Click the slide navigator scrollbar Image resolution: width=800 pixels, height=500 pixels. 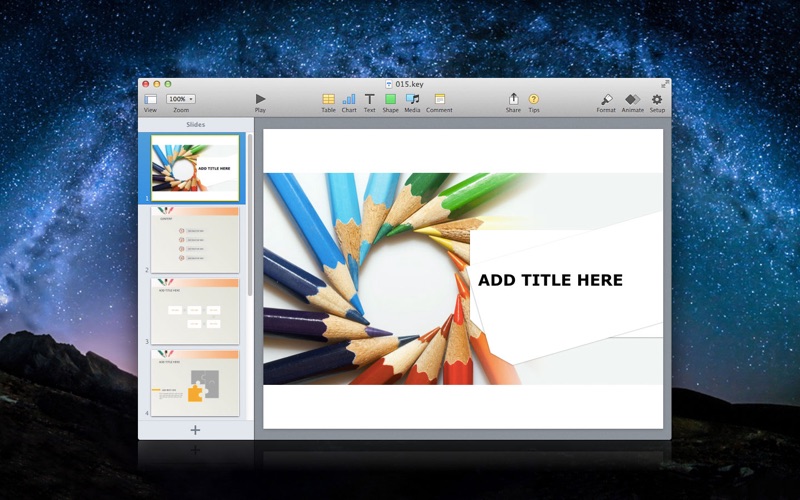(x=250, y=200)
